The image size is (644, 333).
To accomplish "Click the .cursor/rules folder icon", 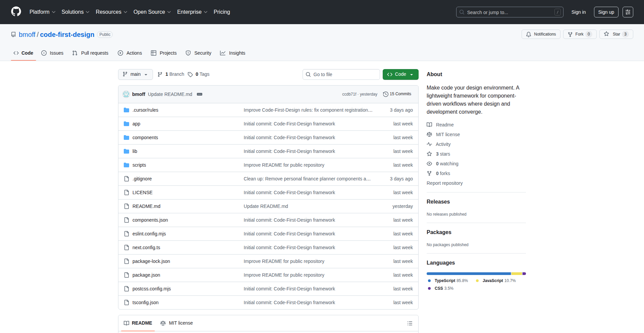I will click(x=126, y=110).
